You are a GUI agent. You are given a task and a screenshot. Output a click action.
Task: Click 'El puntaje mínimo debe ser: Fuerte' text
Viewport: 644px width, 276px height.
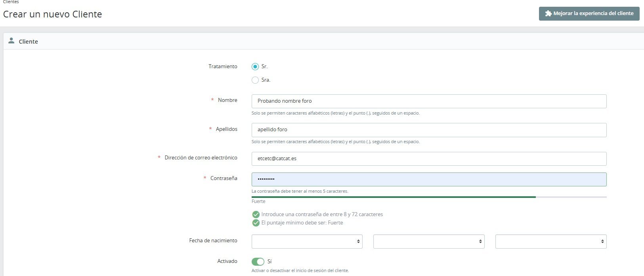pyautogui.click(x=302, y=223)
